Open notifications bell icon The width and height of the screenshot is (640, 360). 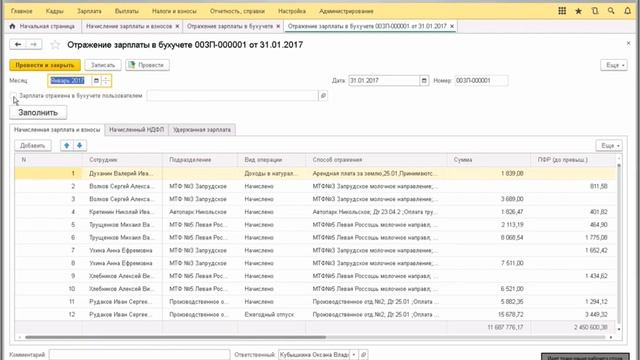tap(627, 11)
